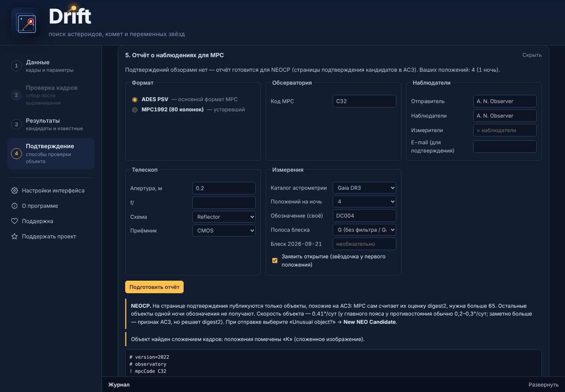Viewport: 565px width, 392px height.
Task: Click the '# version=2022' report line
Action: pyautogui.click(x=149, y=357)
